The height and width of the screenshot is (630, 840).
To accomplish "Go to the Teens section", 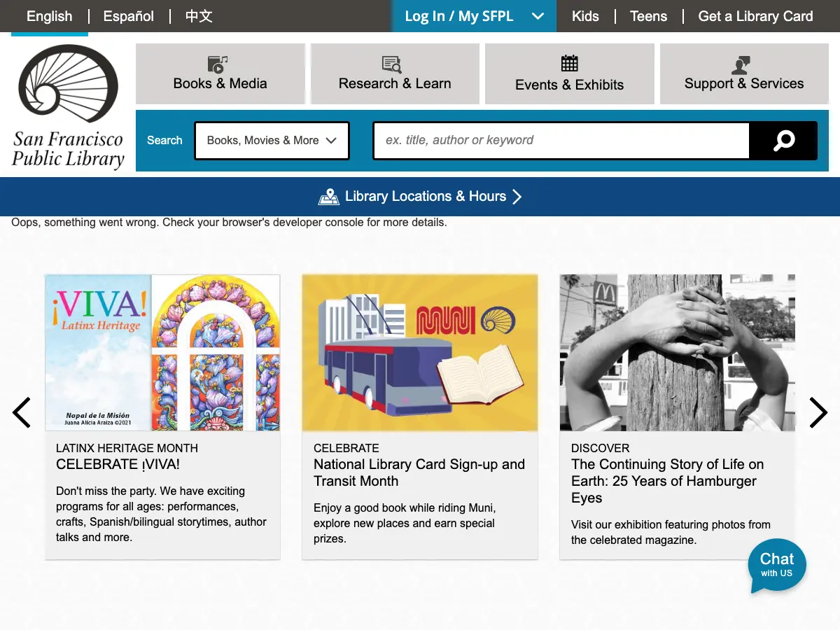I will (x=648, y=16).
